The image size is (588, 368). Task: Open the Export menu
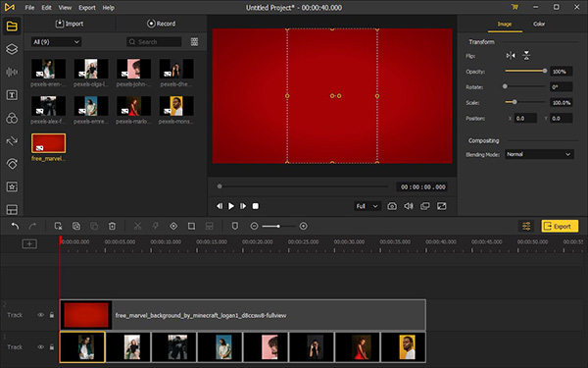(x=87, y=8)
